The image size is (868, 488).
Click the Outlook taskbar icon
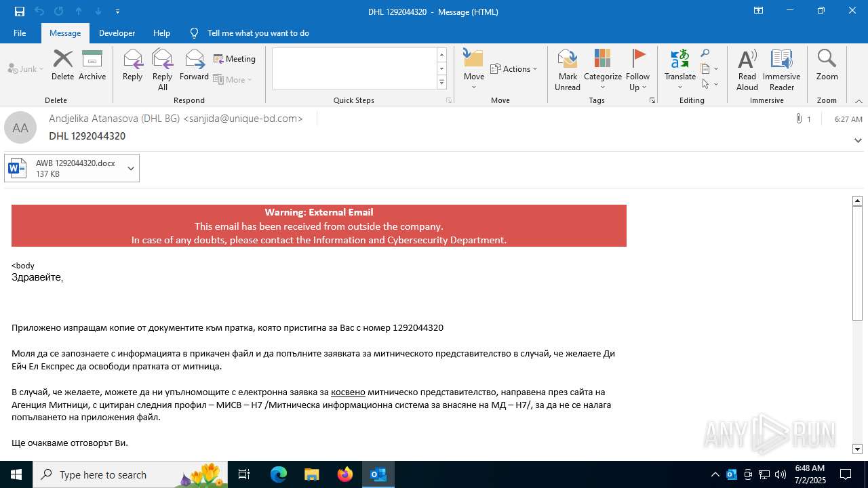tap(378, 474)
